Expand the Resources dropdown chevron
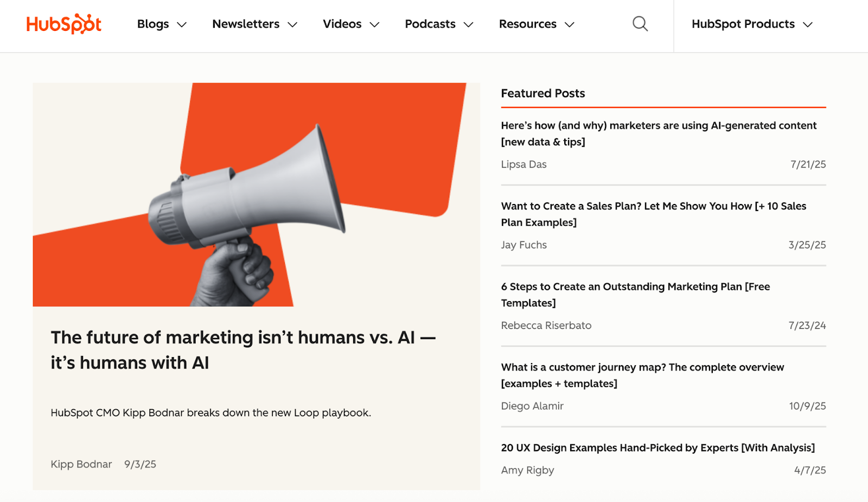The image size is (868, 502). coord(570,24)
